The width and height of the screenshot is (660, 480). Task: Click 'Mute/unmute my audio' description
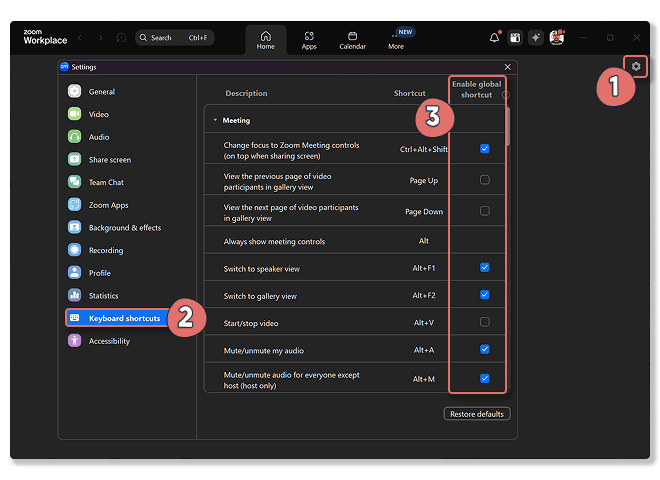263,350
